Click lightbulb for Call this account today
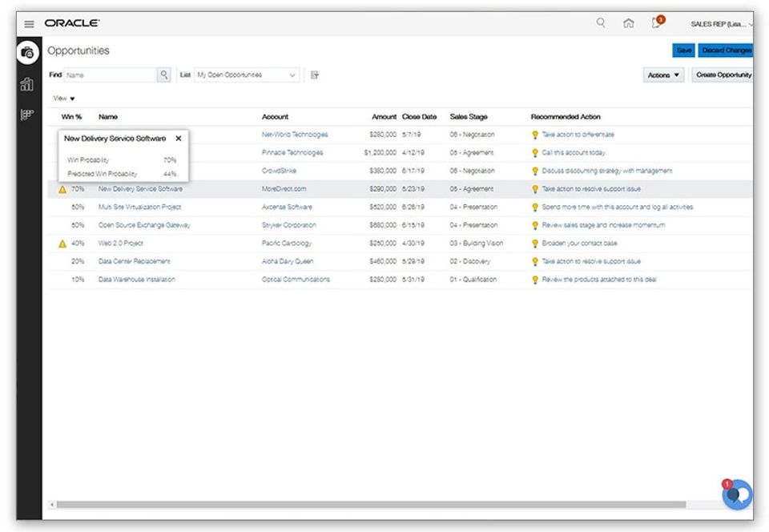Image resolution: width=769 pixels, height=532 pixels. click(x=535, y=153)
